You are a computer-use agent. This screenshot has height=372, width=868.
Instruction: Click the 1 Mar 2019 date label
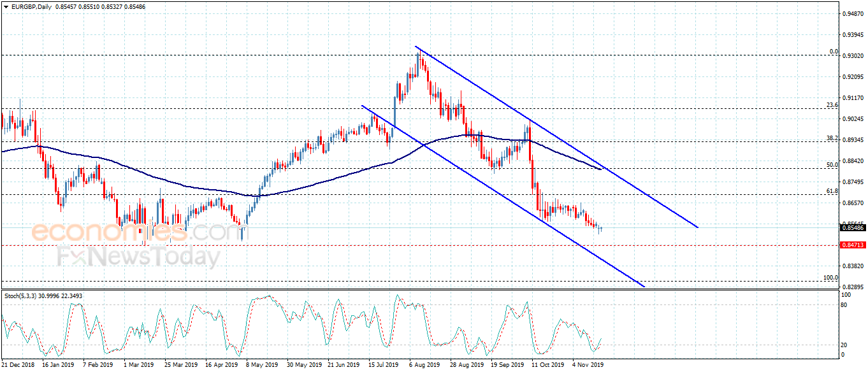click(139, 366)
